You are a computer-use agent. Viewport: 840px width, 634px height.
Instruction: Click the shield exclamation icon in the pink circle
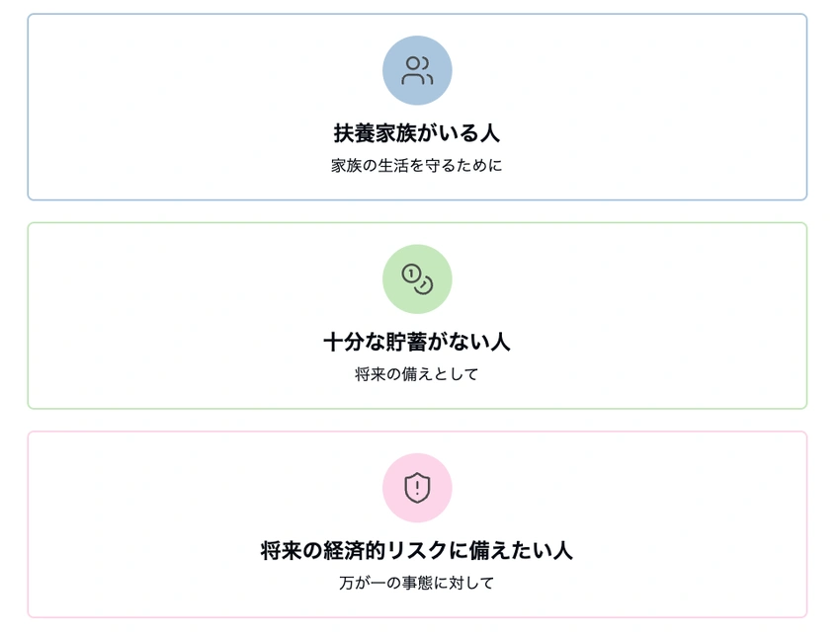(419, 487)
